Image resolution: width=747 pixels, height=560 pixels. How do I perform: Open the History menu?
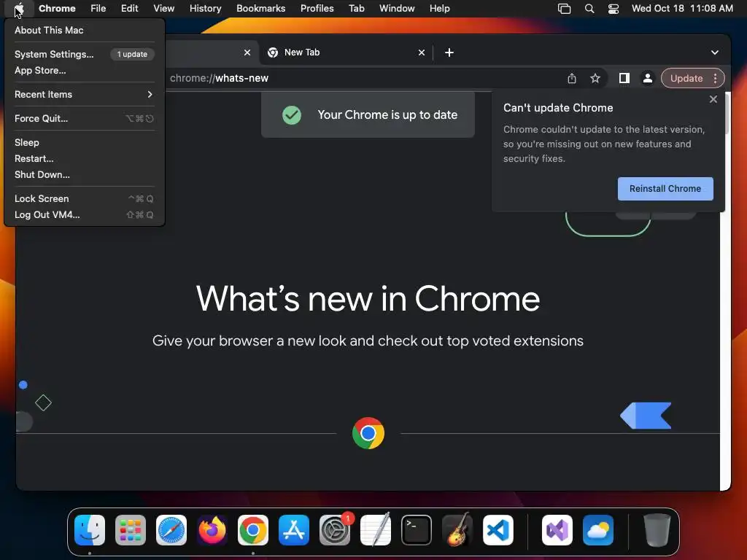tap(205, 9)
